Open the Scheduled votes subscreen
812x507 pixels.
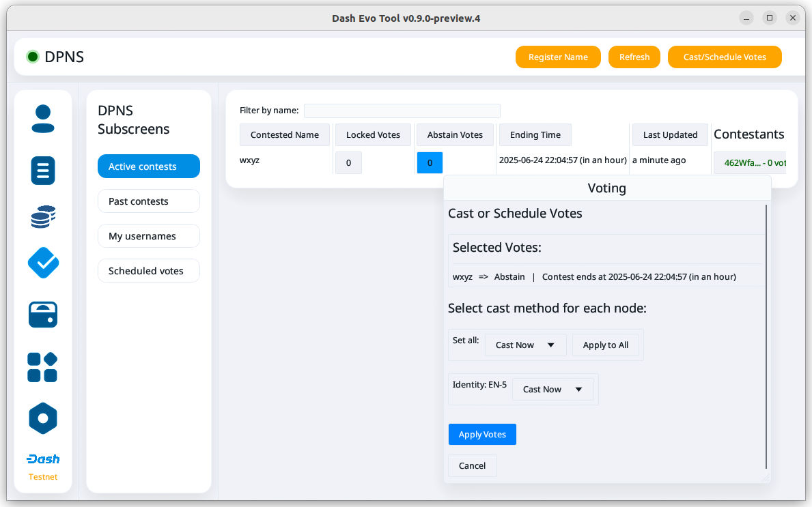[x=149, y=271]
